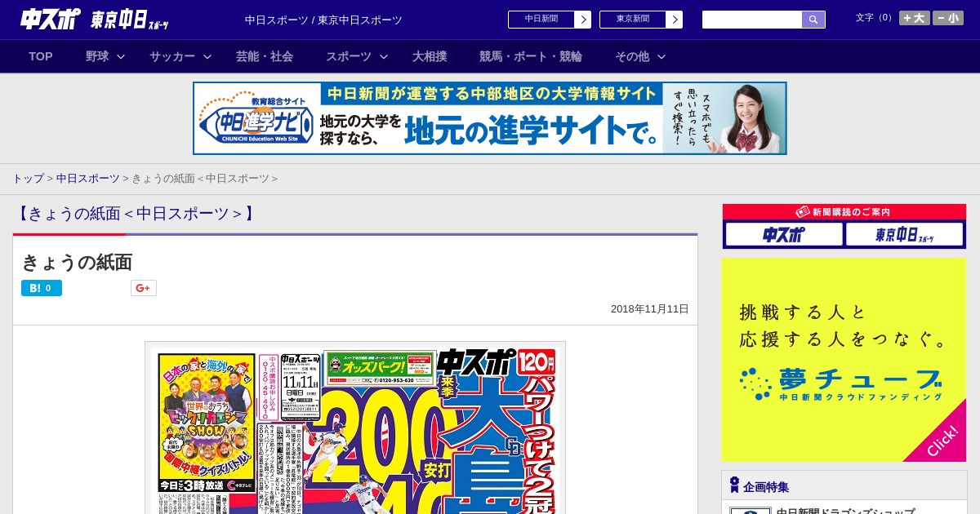
Task: Share the article via Google+ icon
Action: click(144, 288)
